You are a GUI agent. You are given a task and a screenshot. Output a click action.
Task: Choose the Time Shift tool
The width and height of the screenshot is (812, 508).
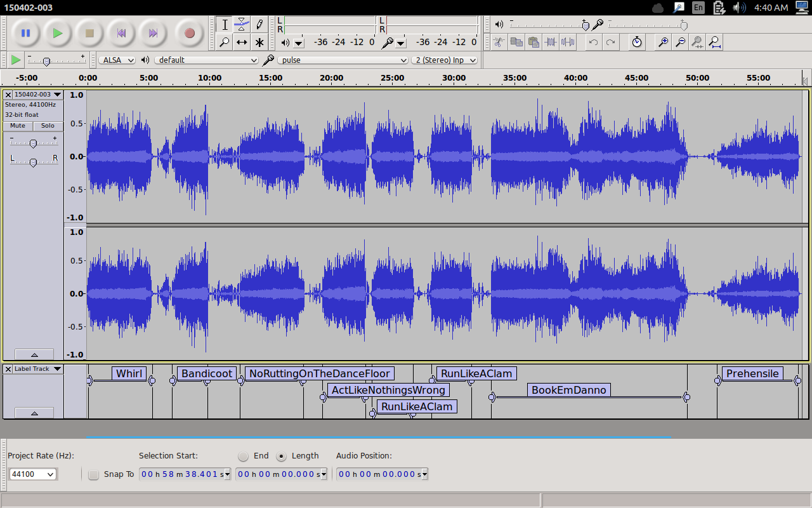point(242,43)
